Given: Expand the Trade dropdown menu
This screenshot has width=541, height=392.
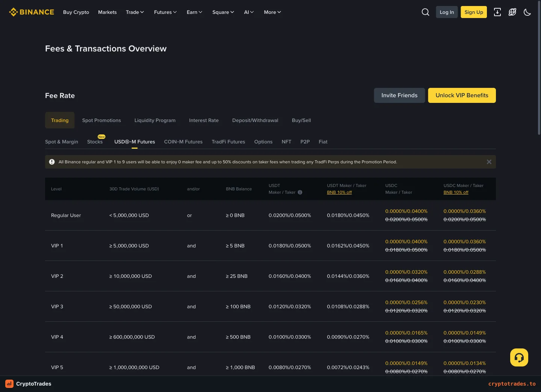Looking at the screenshot, I should click(x=135, y=12).
